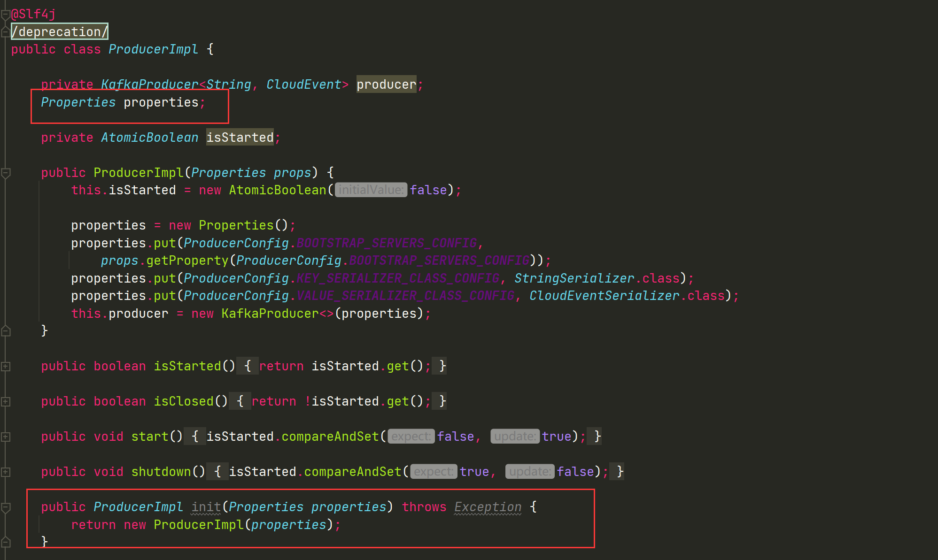Expand the folded isClosed() method
Image resolution: width=938 pixels, height=560 pixels.
point(6,402)
